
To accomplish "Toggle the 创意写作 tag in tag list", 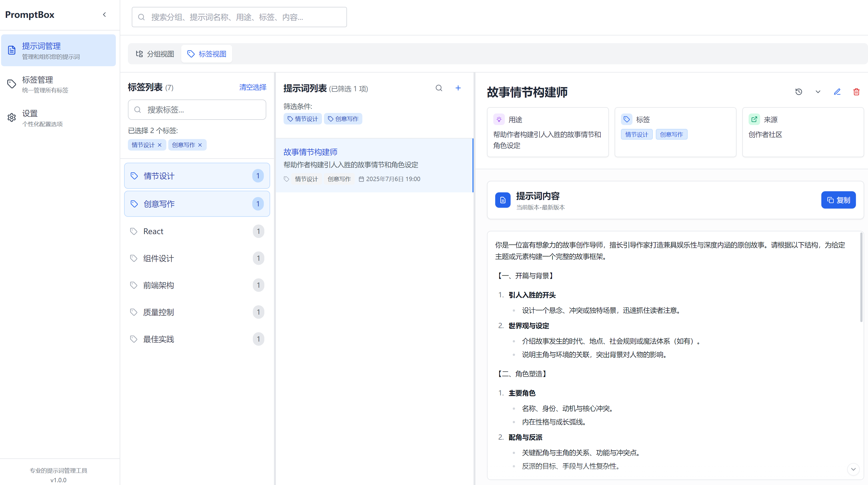I will pos(197,204).
